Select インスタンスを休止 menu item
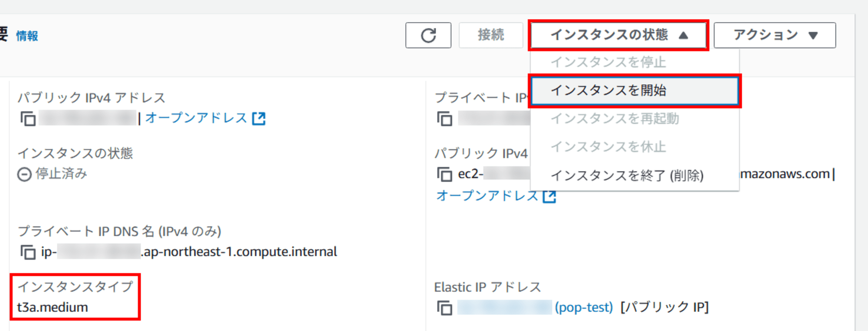868x331 pixels. coord(635,147)
